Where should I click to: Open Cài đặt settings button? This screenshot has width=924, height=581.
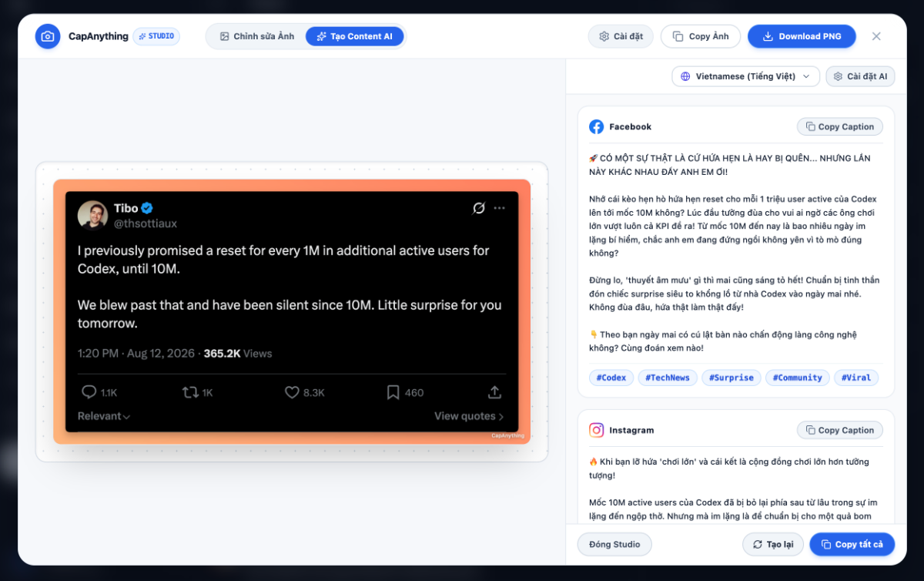621,36
